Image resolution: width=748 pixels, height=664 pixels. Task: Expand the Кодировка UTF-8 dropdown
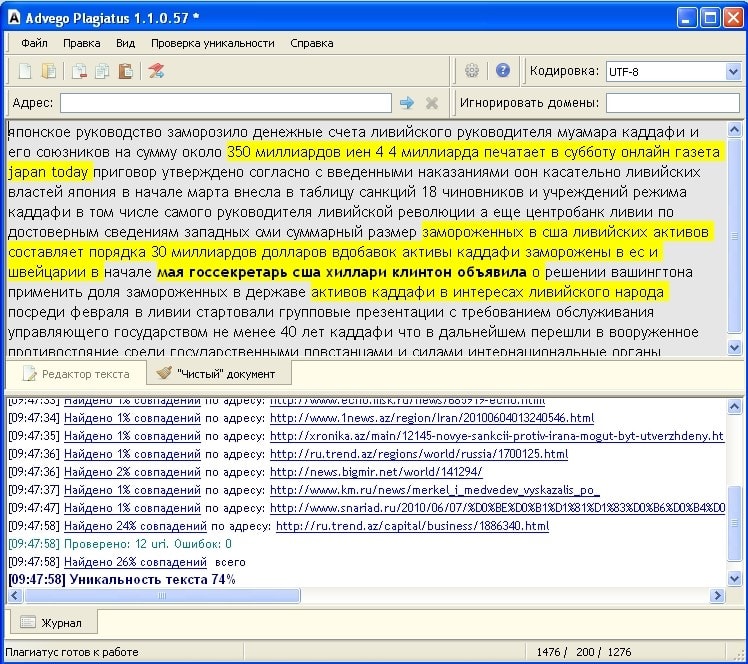pyautogui.click(x=732, y=71)
